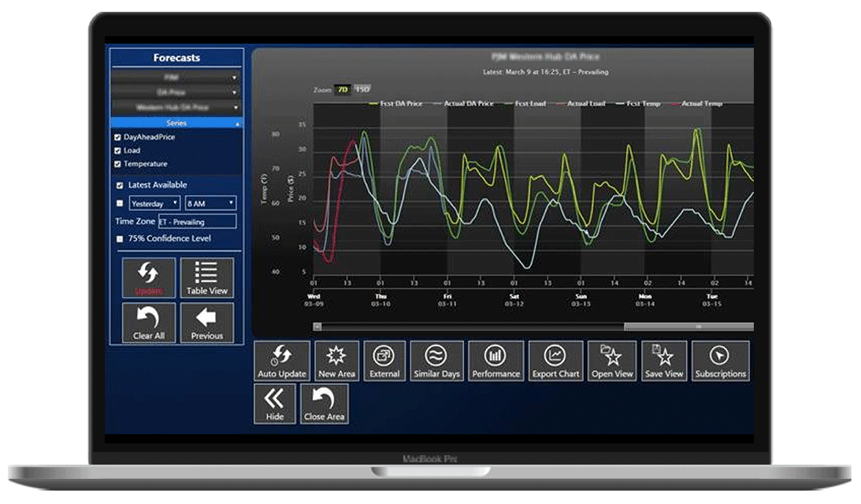Open Subscriptions from the toolbar

coord(720,361)
